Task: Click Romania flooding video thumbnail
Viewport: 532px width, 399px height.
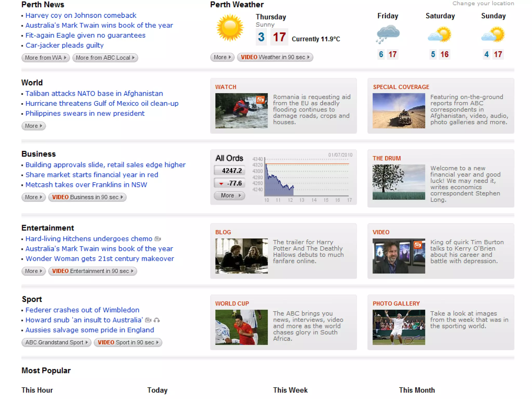Action: point(241,111)
